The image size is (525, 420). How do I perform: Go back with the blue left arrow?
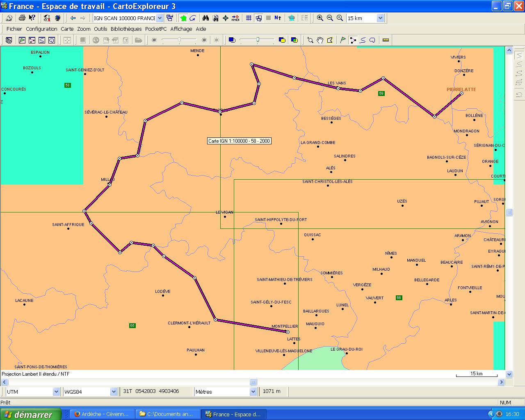[x=73, y=18]
